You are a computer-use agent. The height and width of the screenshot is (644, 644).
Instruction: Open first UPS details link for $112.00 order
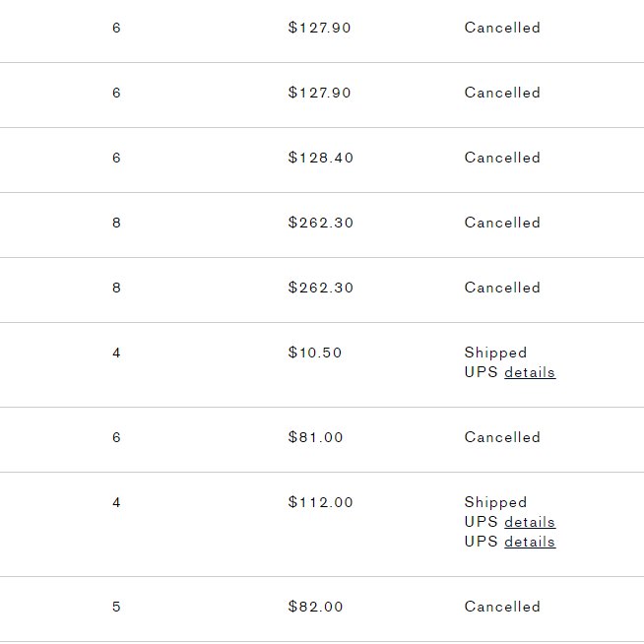click(530, 522)
